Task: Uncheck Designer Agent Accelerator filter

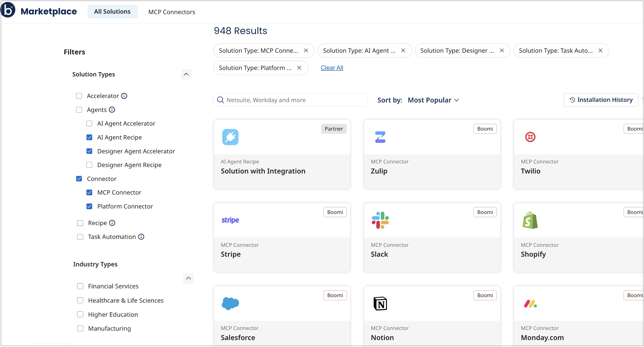Action: [x=89, y=151]
